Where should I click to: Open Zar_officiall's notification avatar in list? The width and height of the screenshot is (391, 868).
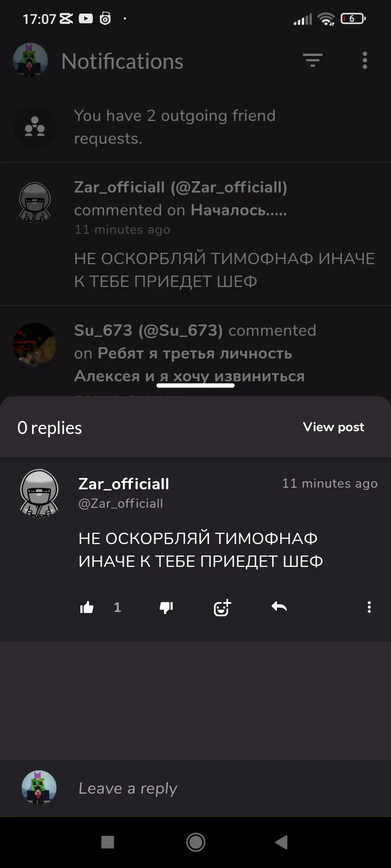point(35,202)
